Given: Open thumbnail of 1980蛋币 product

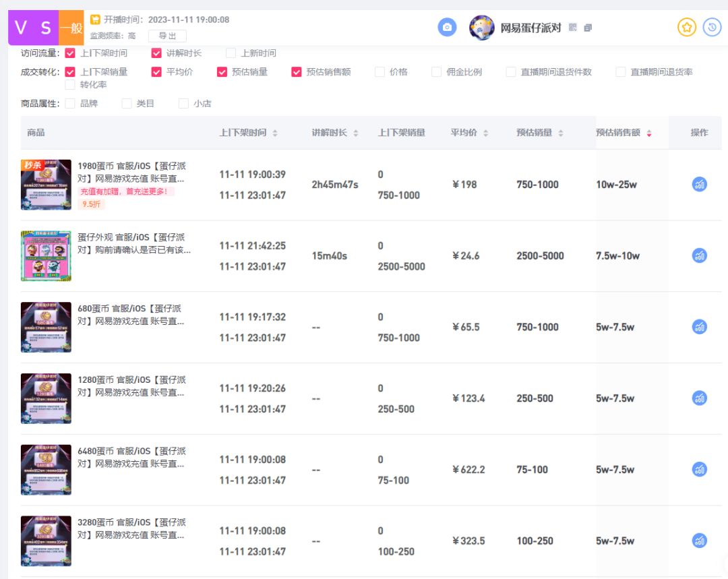Looking at the screenshot, I should [x=46, y=185].
